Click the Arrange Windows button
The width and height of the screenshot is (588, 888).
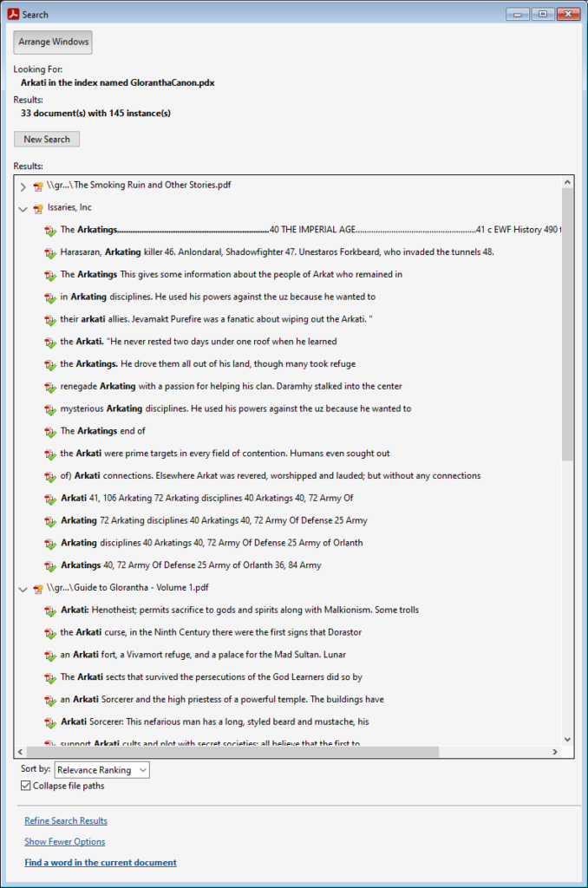(x=53, y=42)
